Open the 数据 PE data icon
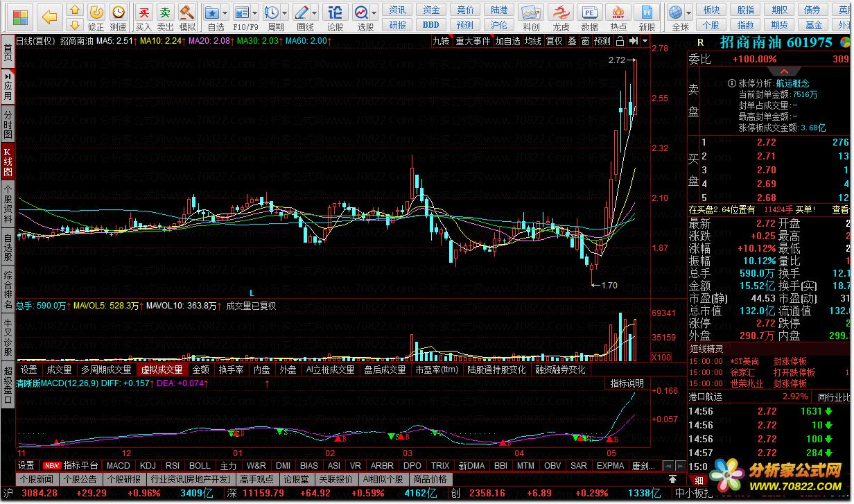854x504 pixels. (589, 17)
